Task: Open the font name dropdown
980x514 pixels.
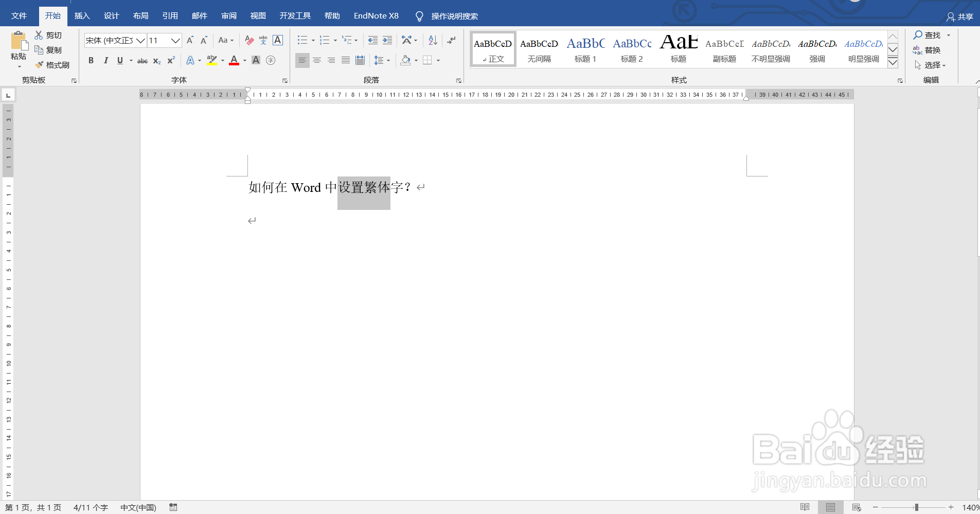Action: (x=140, y=41)
